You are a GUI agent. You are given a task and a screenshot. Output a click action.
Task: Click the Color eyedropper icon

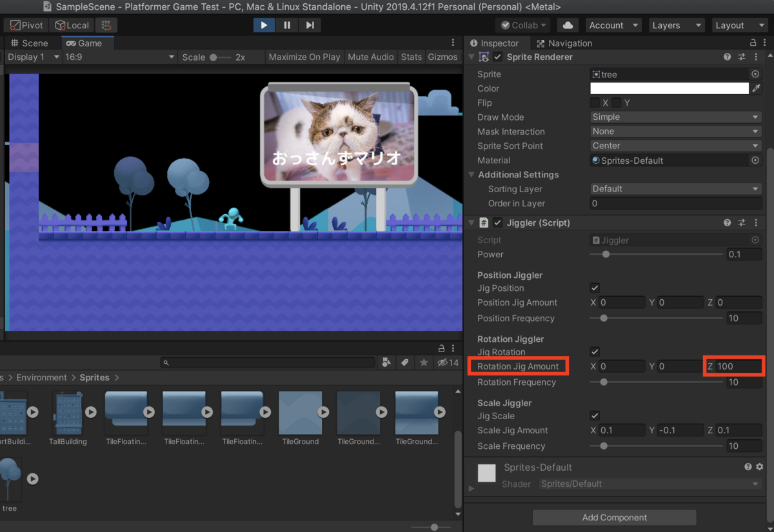(x=756, y=88)
